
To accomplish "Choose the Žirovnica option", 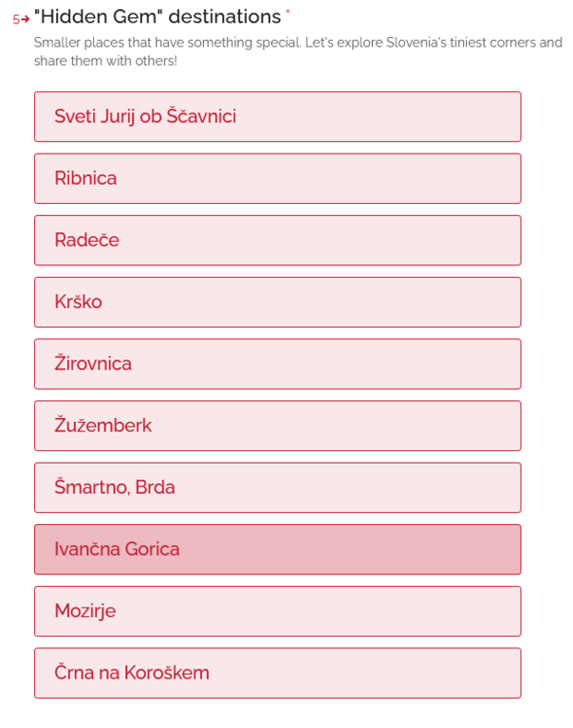I will click(x=277, y=364).
